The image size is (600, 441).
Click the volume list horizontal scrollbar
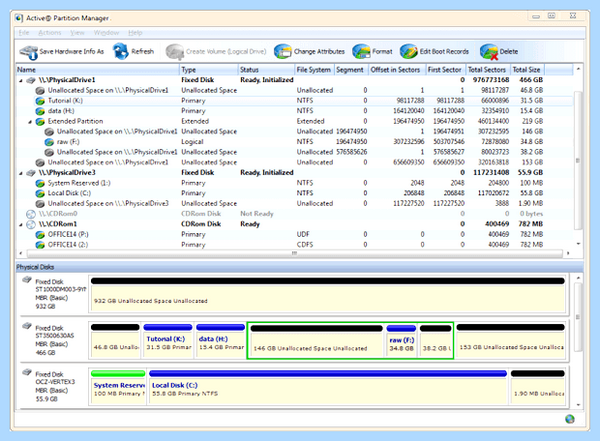click(x=294, y=253)
